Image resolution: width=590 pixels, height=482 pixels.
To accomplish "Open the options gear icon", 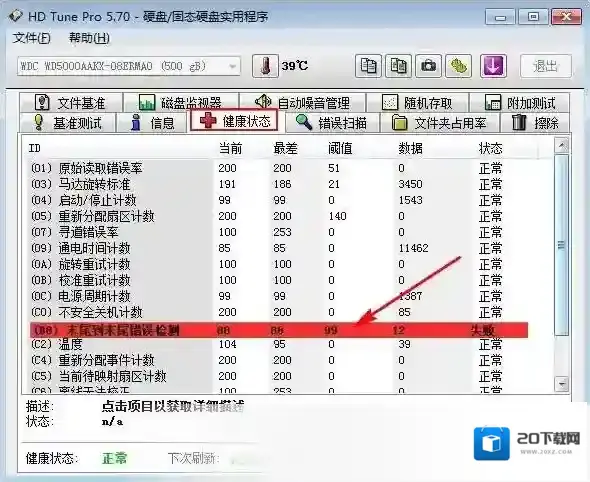I will click(x=458, y=66).
